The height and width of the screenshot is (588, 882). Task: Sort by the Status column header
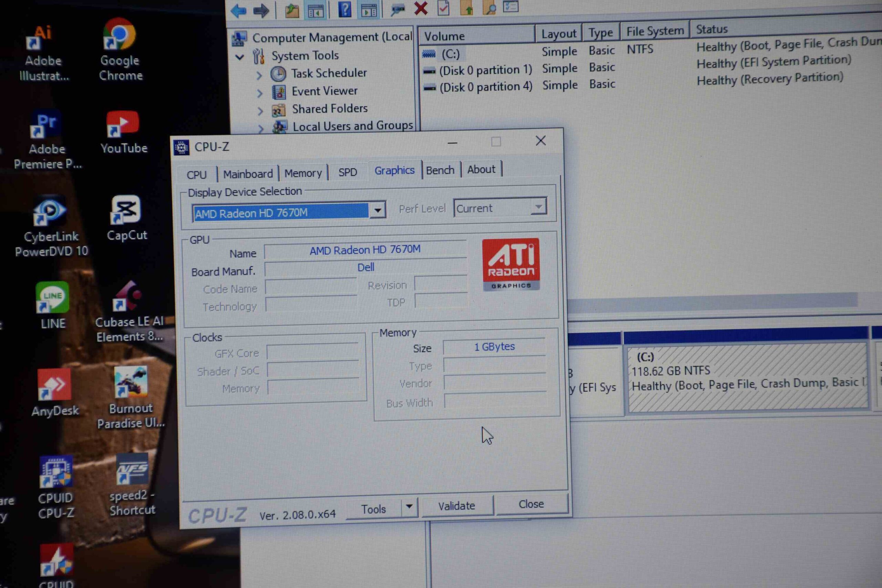(785, 27)
